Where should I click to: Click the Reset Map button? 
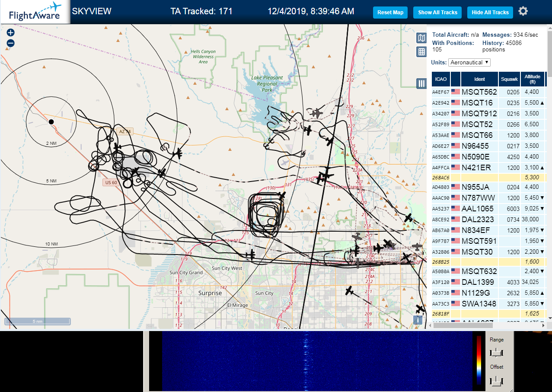pyautogui.click(x=390, y=13)
